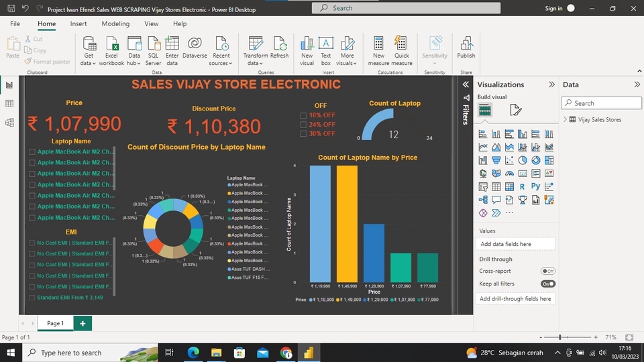Select the Clustered column chart visual
Viewport: 644px width, 362px height.
(x=523, y=134)
